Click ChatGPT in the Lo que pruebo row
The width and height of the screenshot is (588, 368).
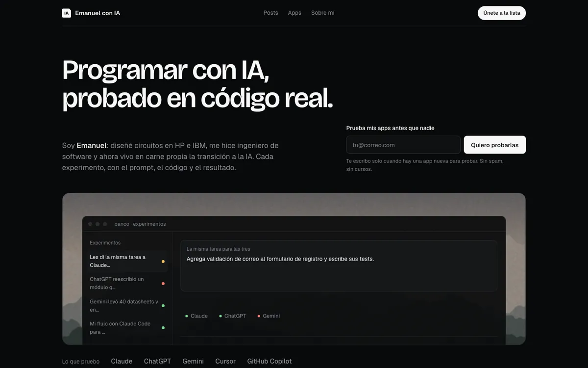tap(157, 361)
